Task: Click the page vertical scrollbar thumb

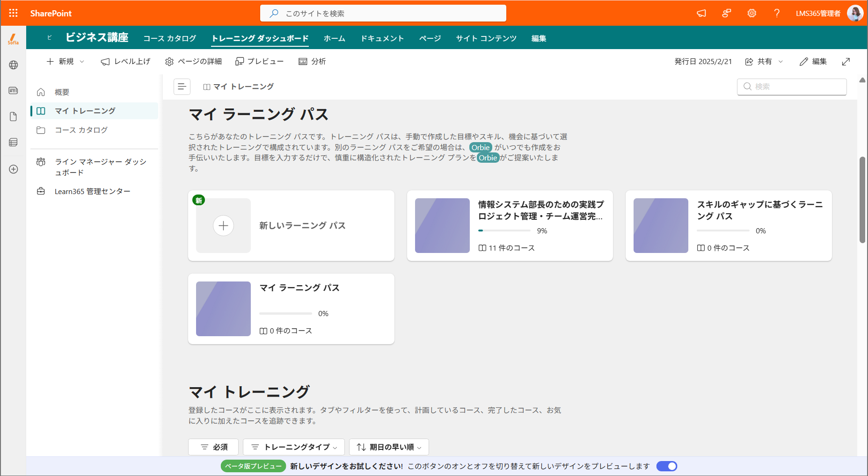Action: 862,200
